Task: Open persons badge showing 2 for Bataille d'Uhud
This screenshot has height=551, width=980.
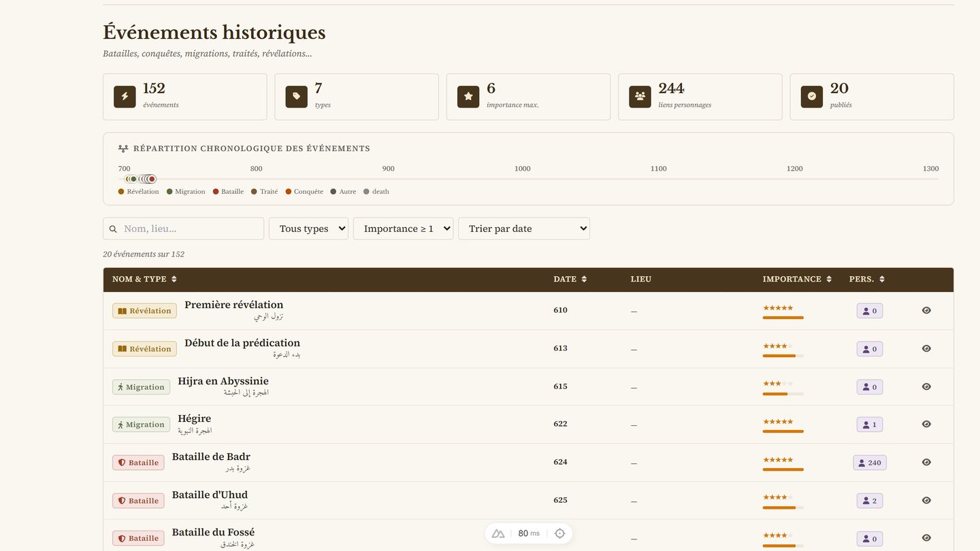Action: 870,501
